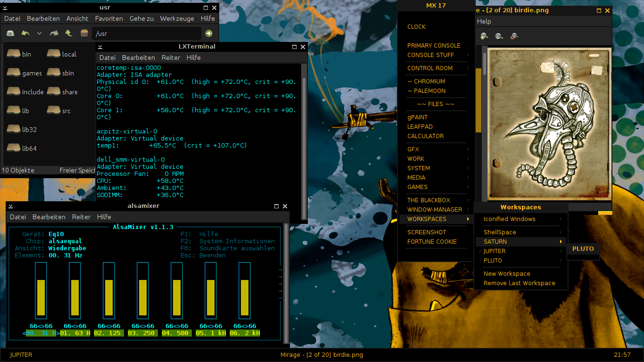Maximize the alsamixer window
The height and width of the screenshot is (362, 644).
pyautogui.click(x=276, y=206)
